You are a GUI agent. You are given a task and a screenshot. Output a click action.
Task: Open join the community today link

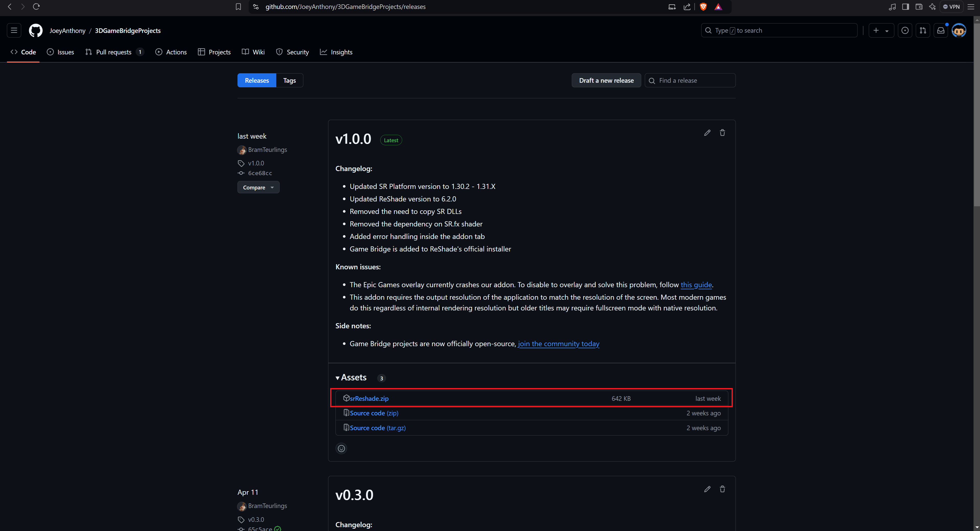558,343
